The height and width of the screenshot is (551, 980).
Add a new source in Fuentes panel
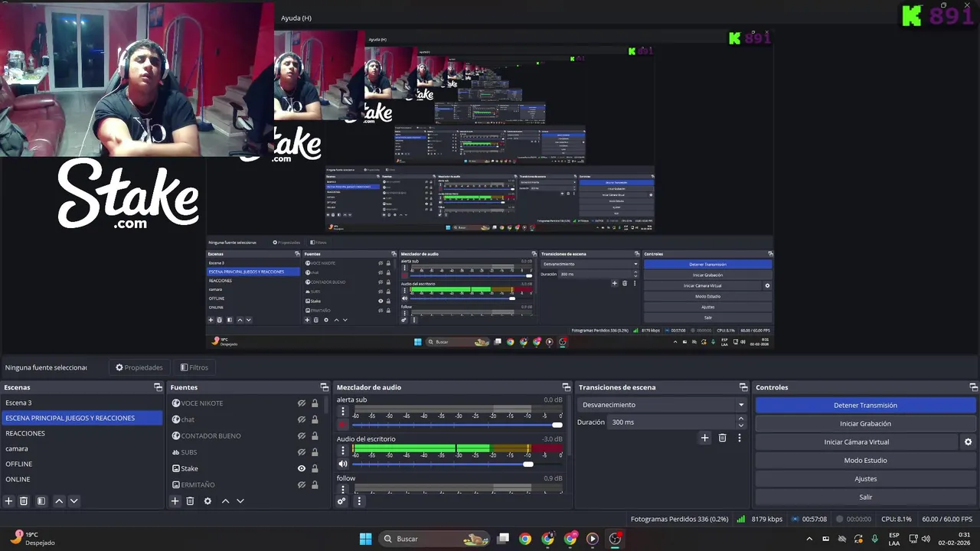point(175,501)
